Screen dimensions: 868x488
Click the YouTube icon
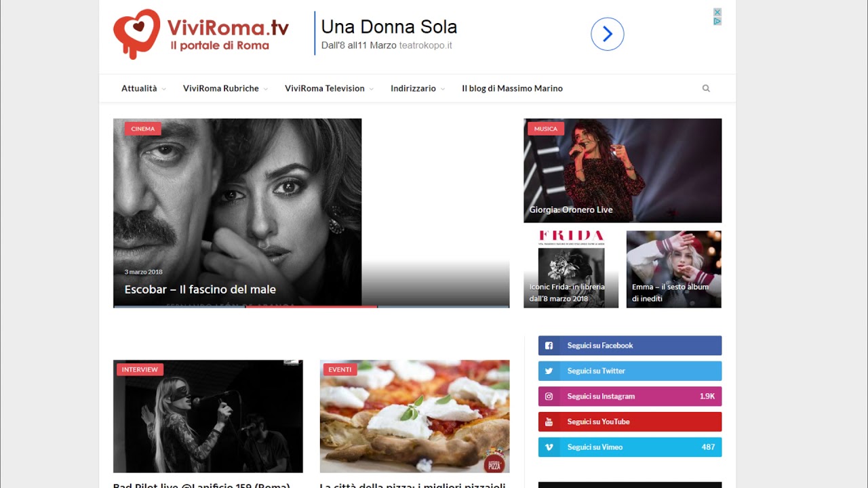point(549,422)
